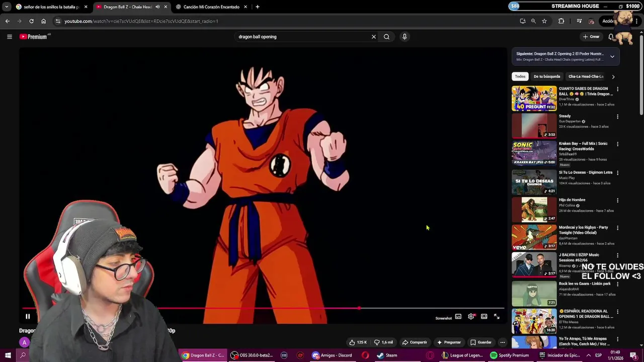Close the Dragon Ball Z tab
The image size is (644, 362).
tap(166, 7)
